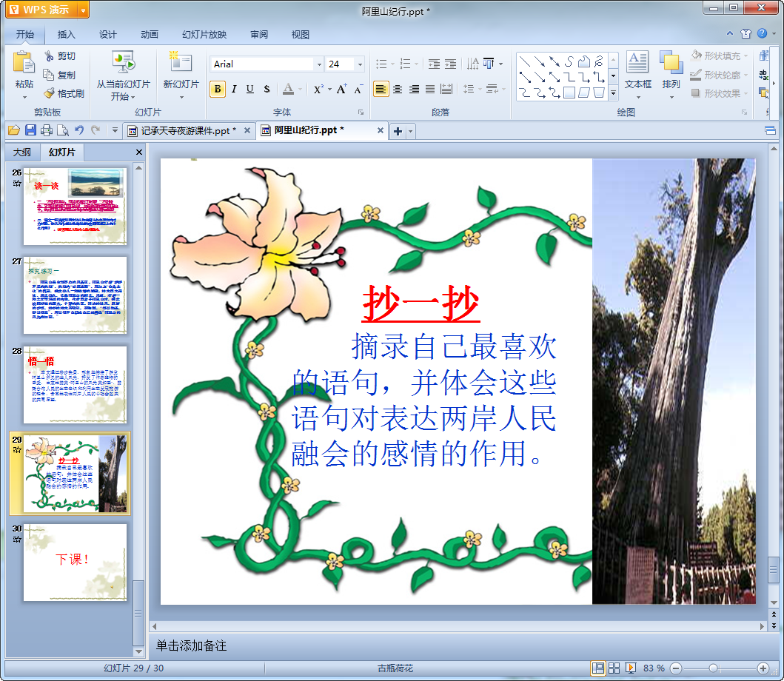Click 单击添加备注 notes area
Image resolution: width=784 pixels, height=681 pixels.
tap(192, 645)
